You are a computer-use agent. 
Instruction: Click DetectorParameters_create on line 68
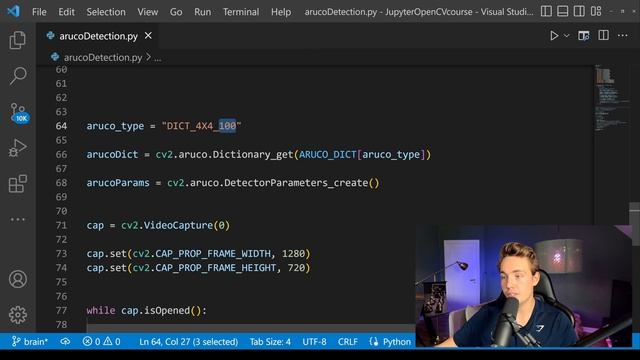pyautogui.click(x=296, y=183)
